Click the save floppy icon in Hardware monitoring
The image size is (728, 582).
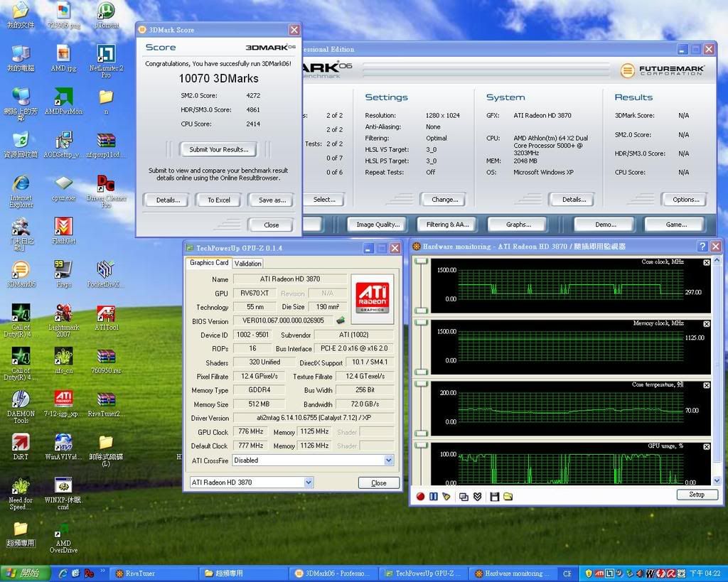(495, 497)
